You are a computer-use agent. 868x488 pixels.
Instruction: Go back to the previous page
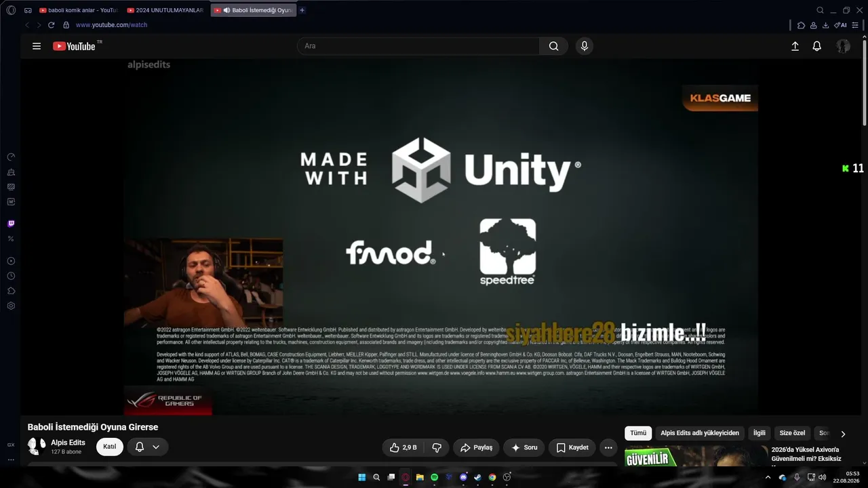pos(27,25)
